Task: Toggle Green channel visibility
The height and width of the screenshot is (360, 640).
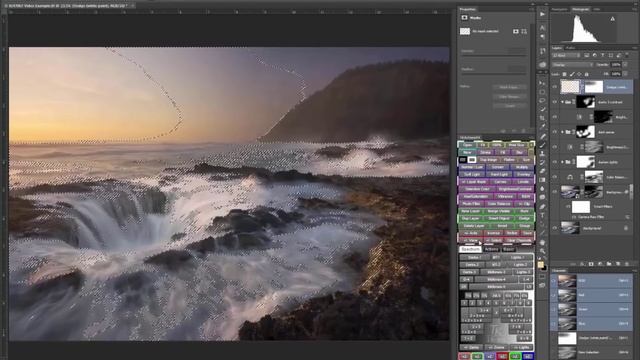Action: coord(554,309)
